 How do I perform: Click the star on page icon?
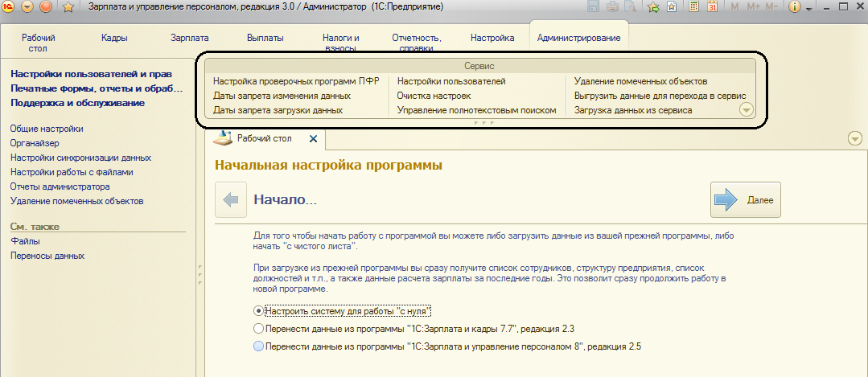coord(671,7)
